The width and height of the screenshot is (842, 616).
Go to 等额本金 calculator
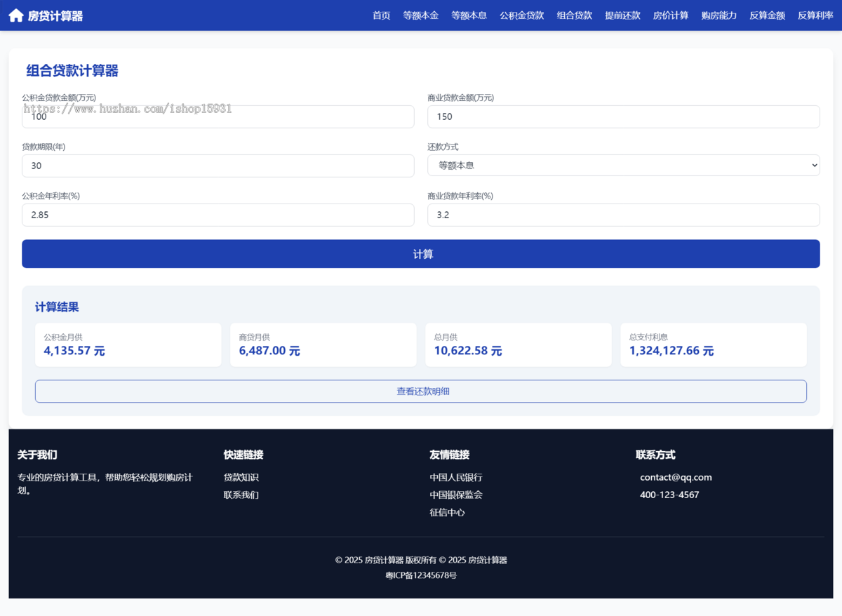421,15
